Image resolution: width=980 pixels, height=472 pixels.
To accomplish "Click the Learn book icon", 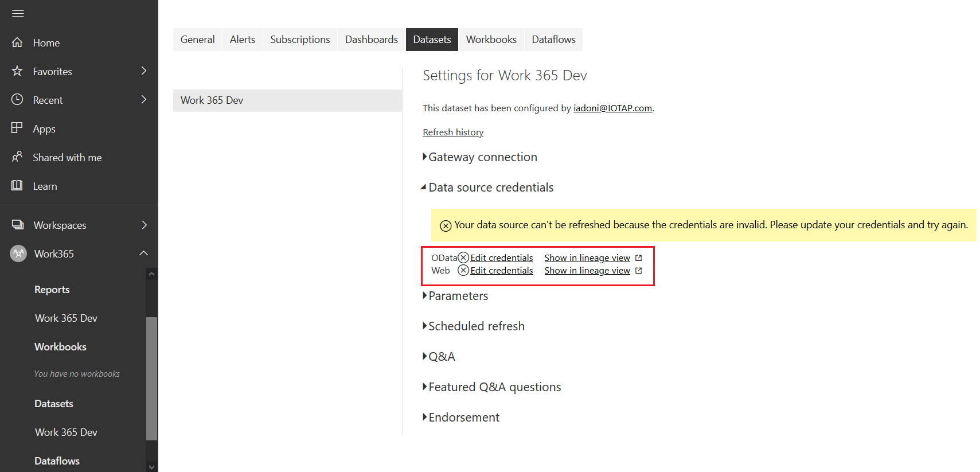I will pos(17,185).
